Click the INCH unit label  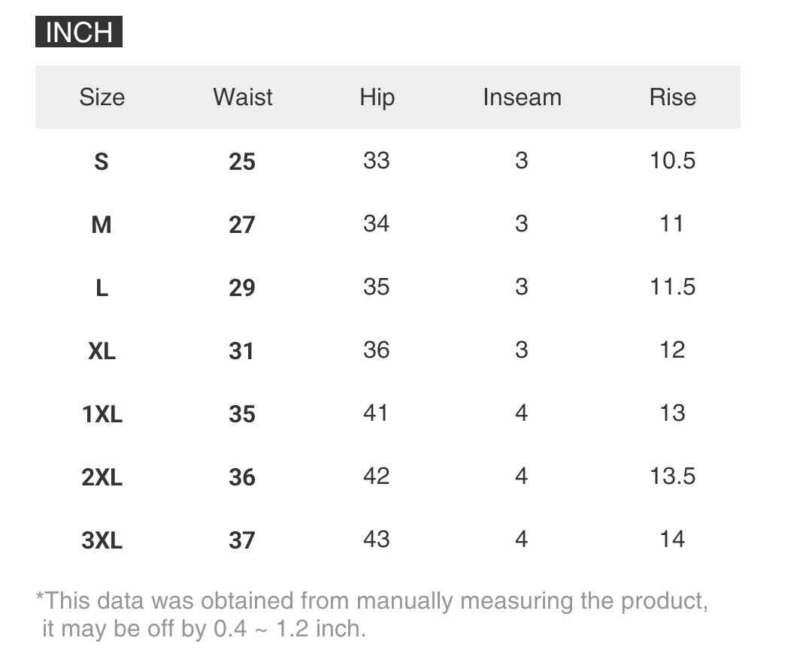coord(79,32)
